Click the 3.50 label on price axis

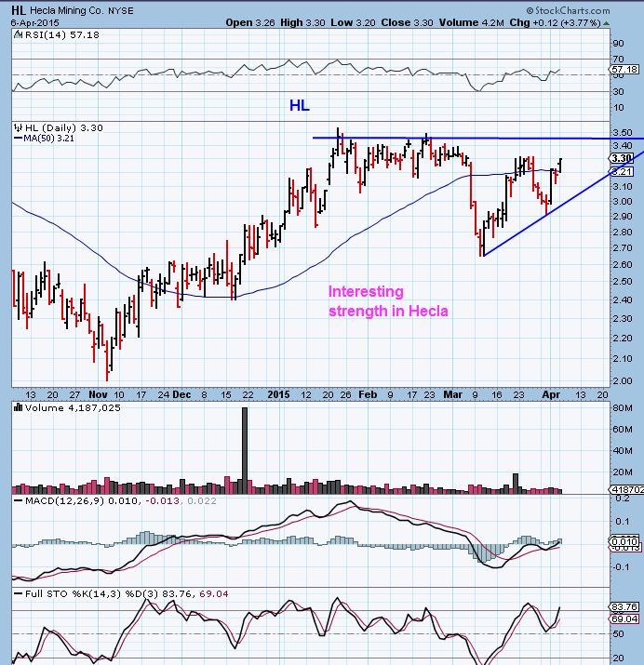pyautogui.click(x=623, y=133)
